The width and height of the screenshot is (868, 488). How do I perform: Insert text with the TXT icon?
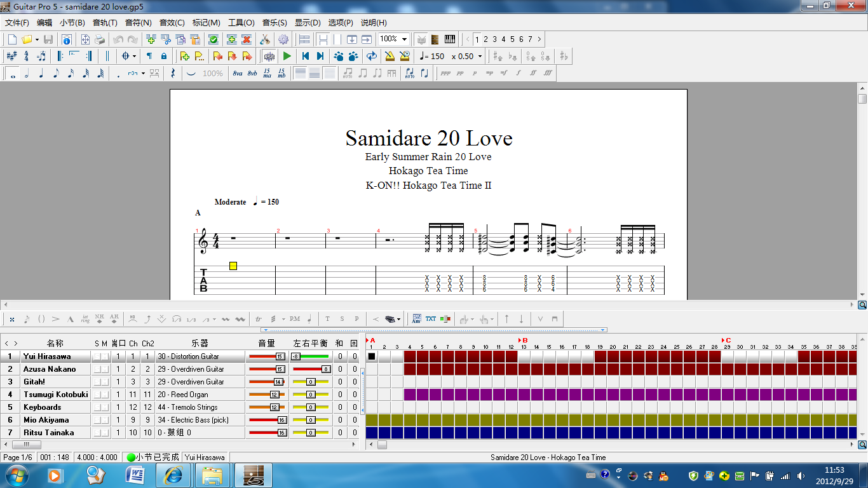click(431, 319)
